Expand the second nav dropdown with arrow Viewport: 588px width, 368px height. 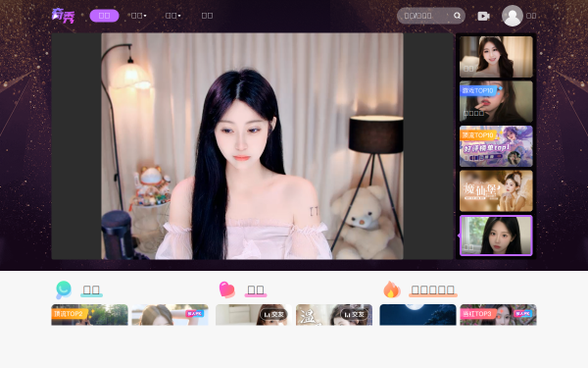pyautogui.click(x=172, y=16)
